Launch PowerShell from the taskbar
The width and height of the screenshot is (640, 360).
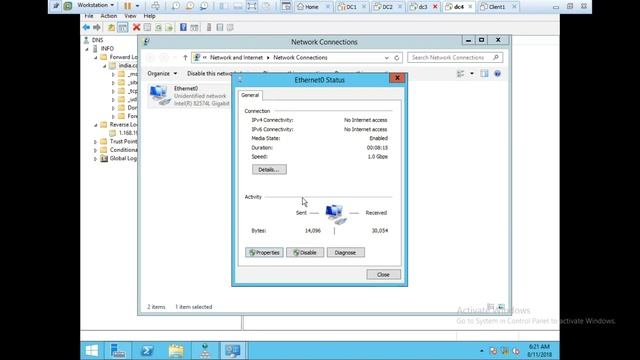147,351
